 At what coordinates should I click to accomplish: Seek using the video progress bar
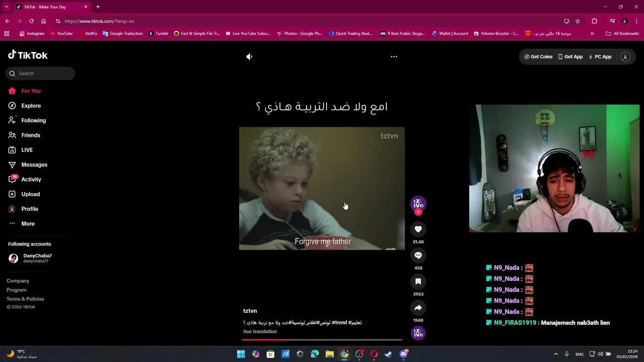322,340
